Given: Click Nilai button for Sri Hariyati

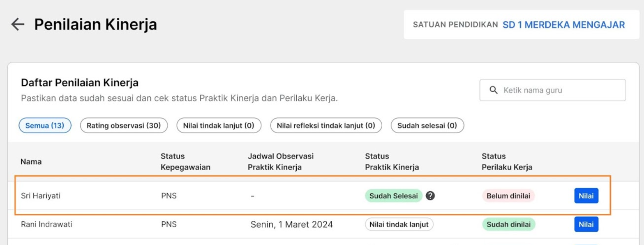Looking at the screenshot, I should [x=586, y=196].
